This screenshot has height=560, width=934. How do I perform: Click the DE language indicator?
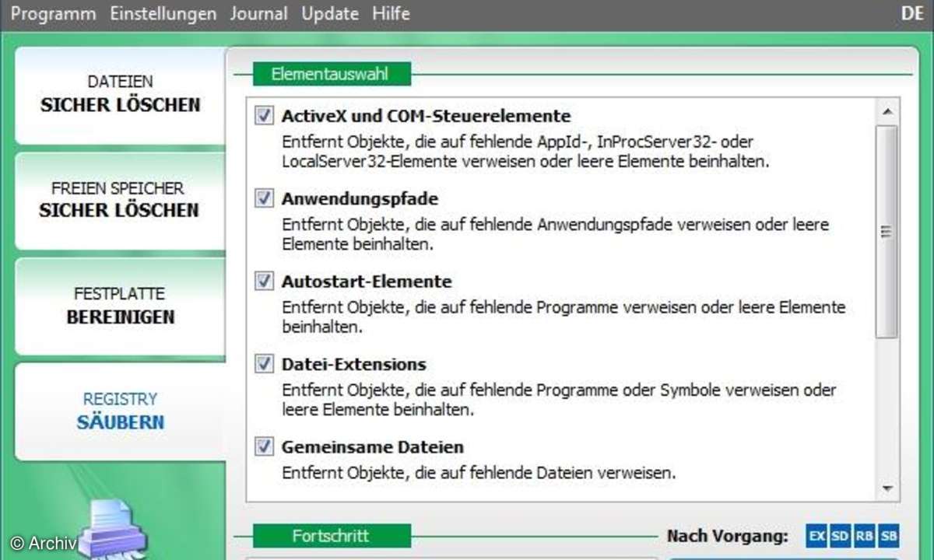pos(912,14)
